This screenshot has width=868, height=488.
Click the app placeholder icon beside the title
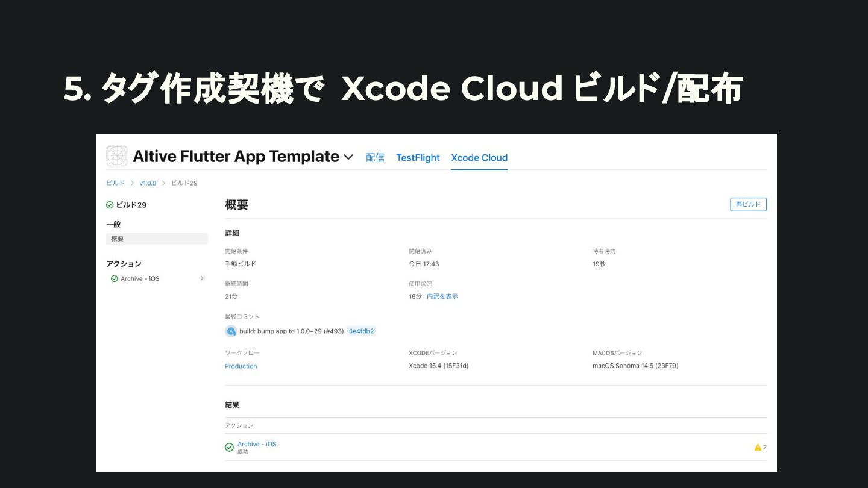click(117, 156)
